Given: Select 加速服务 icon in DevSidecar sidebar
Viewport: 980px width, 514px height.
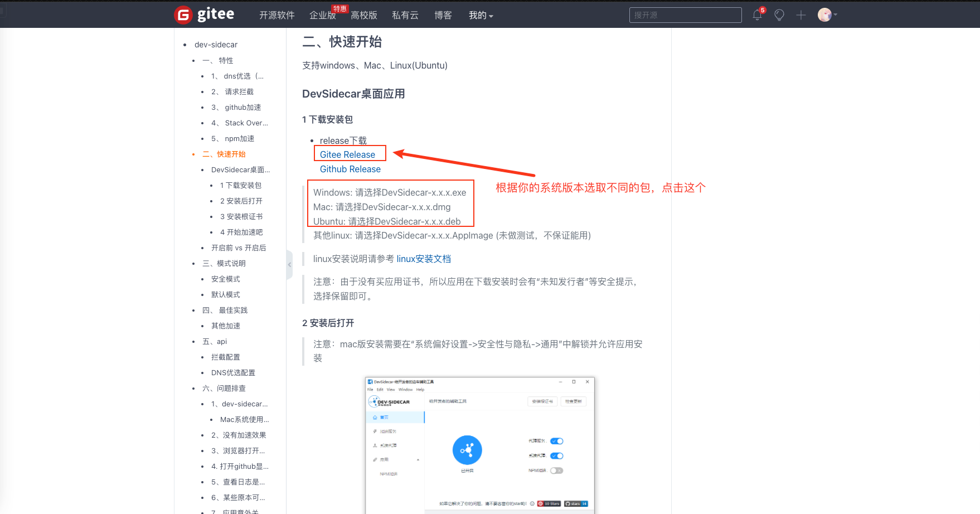Looking at the screenshot, I should [375, 431].
